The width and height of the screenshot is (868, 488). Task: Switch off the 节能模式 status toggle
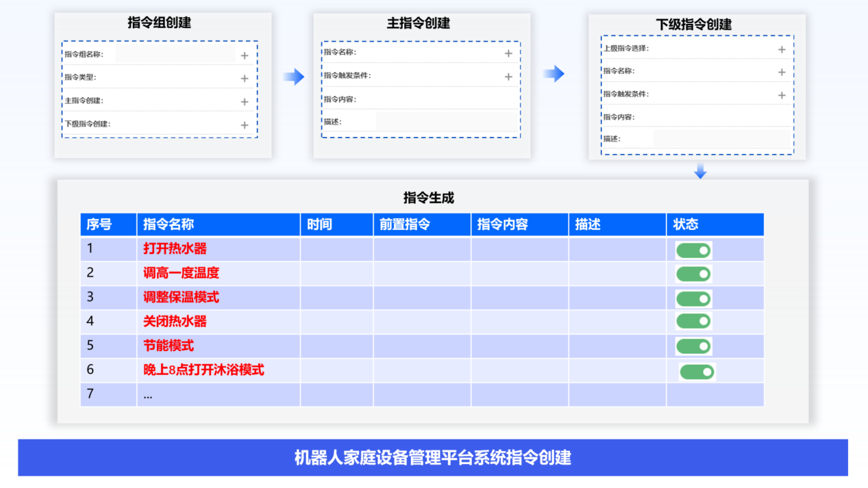[693, 346]
